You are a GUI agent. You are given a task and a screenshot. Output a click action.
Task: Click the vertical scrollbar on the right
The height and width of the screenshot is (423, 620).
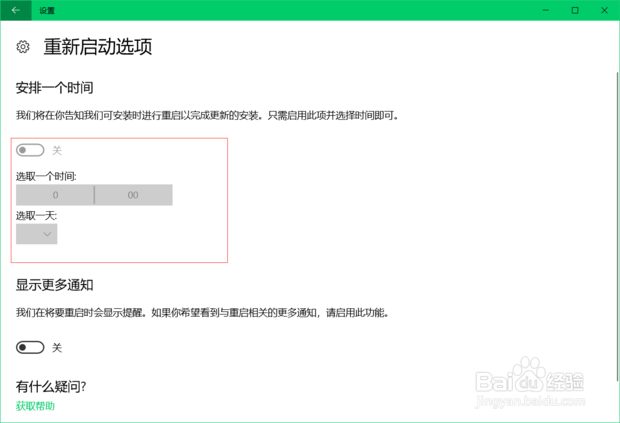click(618, 226)
